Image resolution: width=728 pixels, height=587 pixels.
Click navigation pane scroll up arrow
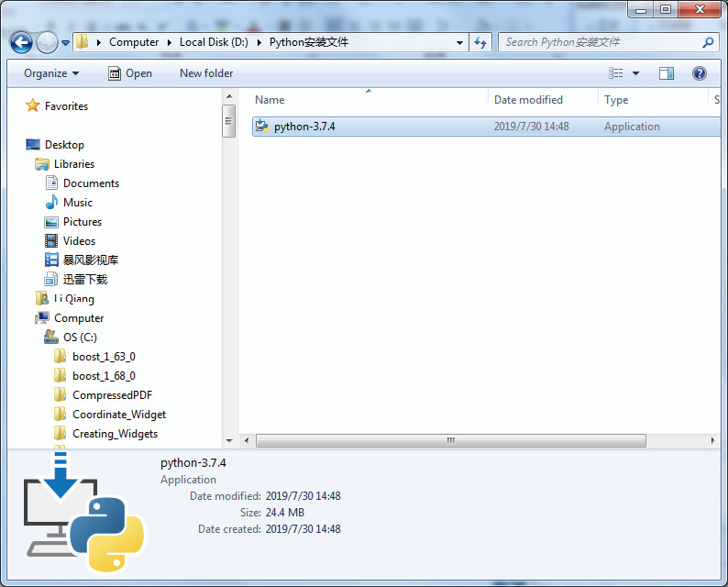point(229,96)
